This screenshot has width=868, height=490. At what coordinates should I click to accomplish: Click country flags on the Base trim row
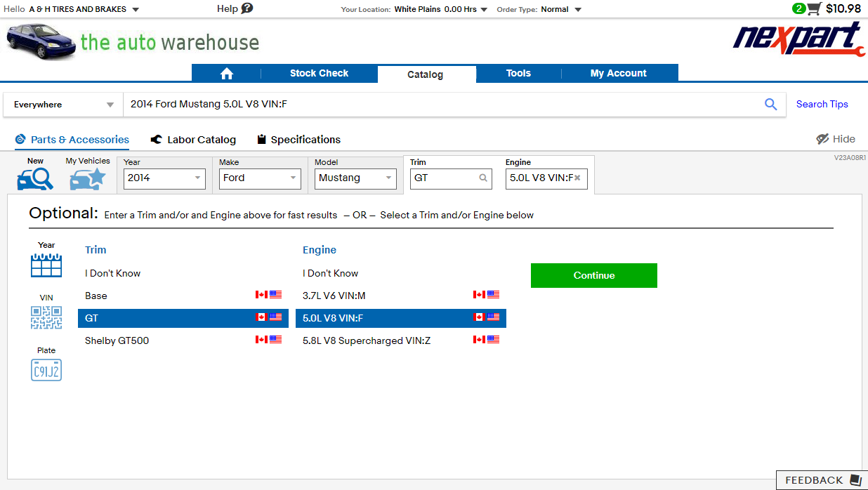click(268, 296)
